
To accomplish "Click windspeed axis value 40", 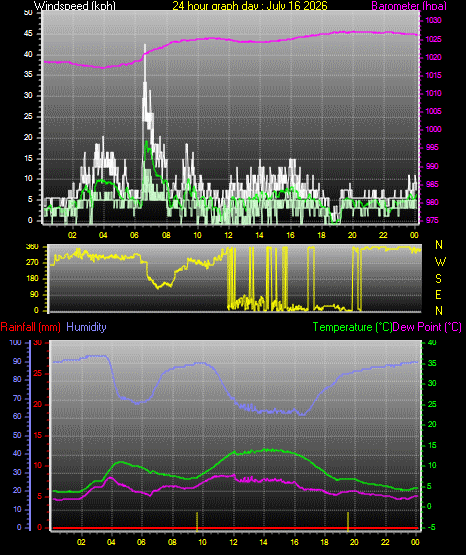I will click(28, 54).
